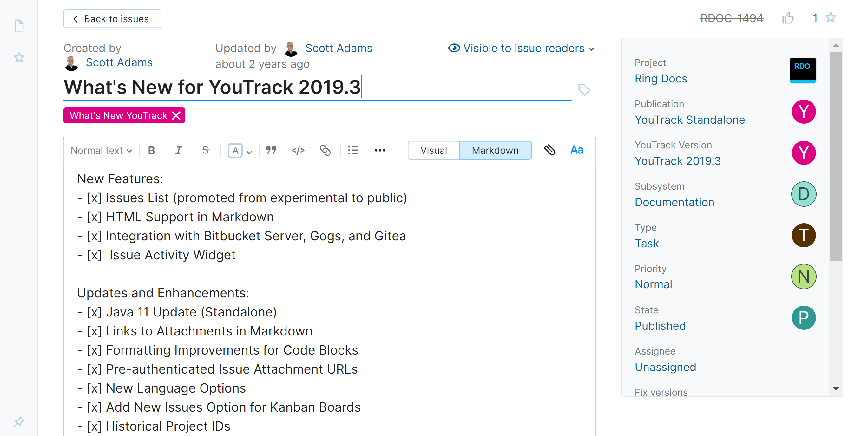Toggle the Aa text formatting preview
This screenshot has height=436, width=868.
[576, 150]
